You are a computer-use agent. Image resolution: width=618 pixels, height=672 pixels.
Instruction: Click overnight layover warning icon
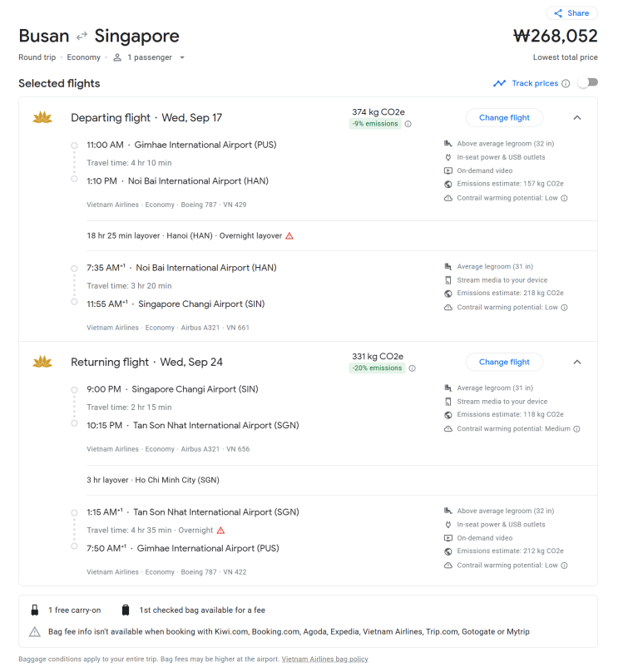tap(289, 236)
